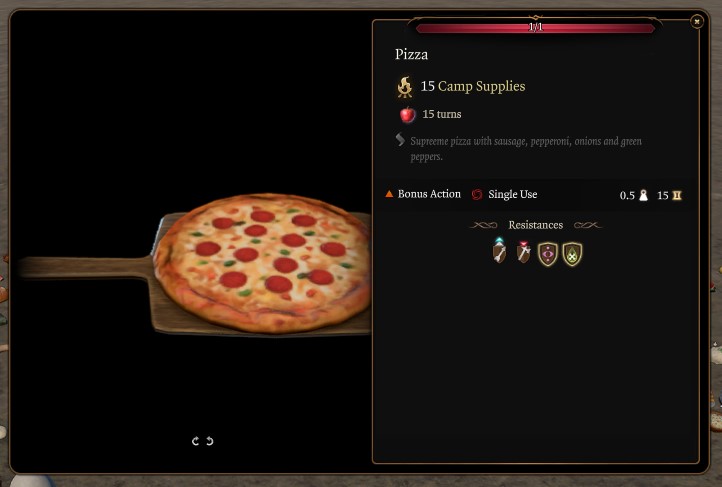Click the 15 Camp Supplies label
722x487 pixels.
tap(473, 86)
